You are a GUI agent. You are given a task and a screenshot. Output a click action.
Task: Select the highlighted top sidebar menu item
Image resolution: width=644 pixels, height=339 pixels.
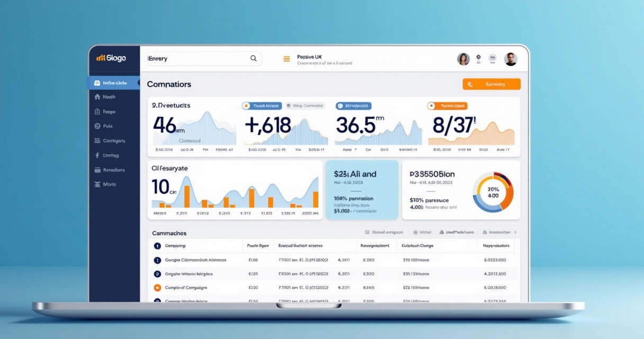pyautogui.click(x=113, y=83)
